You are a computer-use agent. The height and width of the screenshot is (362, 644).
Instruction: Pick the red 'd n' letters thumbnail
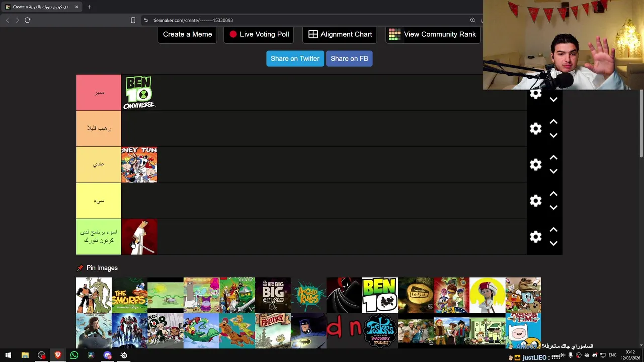coord(344,331)
